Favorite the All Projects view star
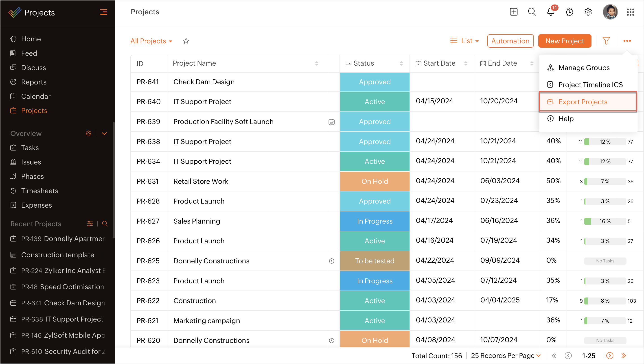The height and width of the screenshot is (364, 644). (x=186, y=41)
